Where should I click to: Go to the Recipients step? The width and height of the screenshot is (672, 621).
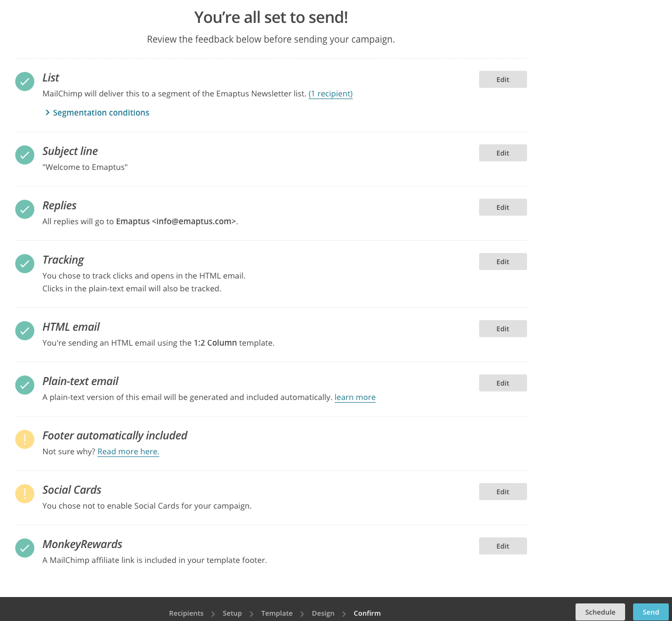[x=186, y=613]
